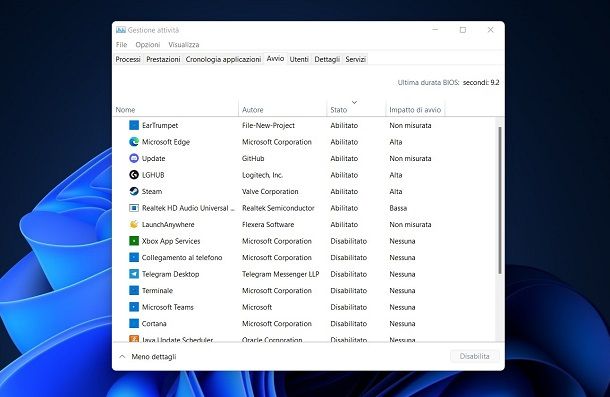Switch to the Prestazioni tab
The width and height of the screenshot is (610, 397).
click(163, 59)
